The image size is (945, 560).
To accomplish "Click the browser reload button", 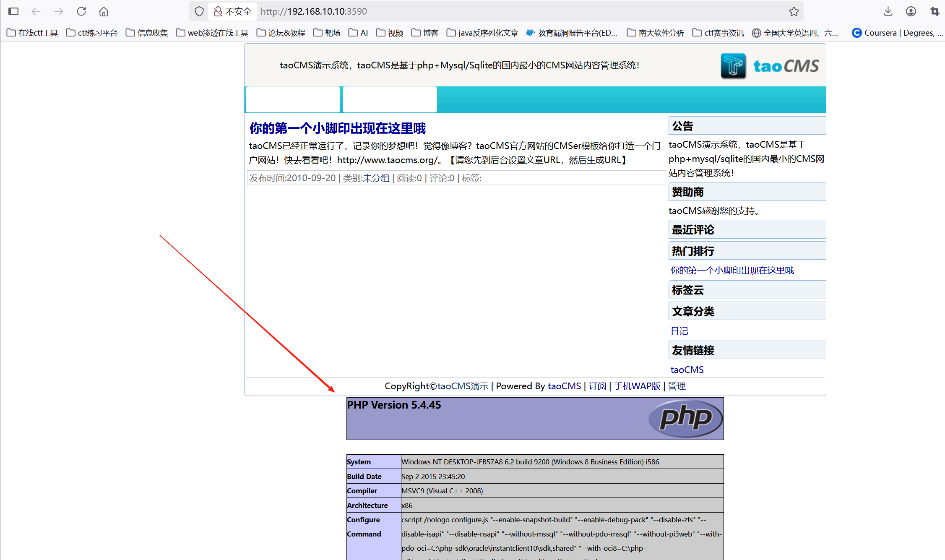I will [81, 11].
